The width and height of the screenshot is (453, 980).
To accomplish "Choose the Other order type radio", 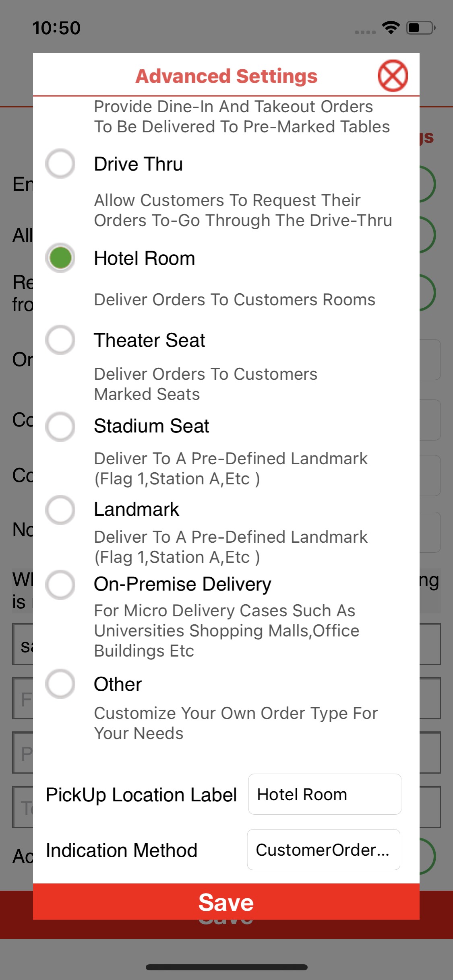I will tap(60, 684).
